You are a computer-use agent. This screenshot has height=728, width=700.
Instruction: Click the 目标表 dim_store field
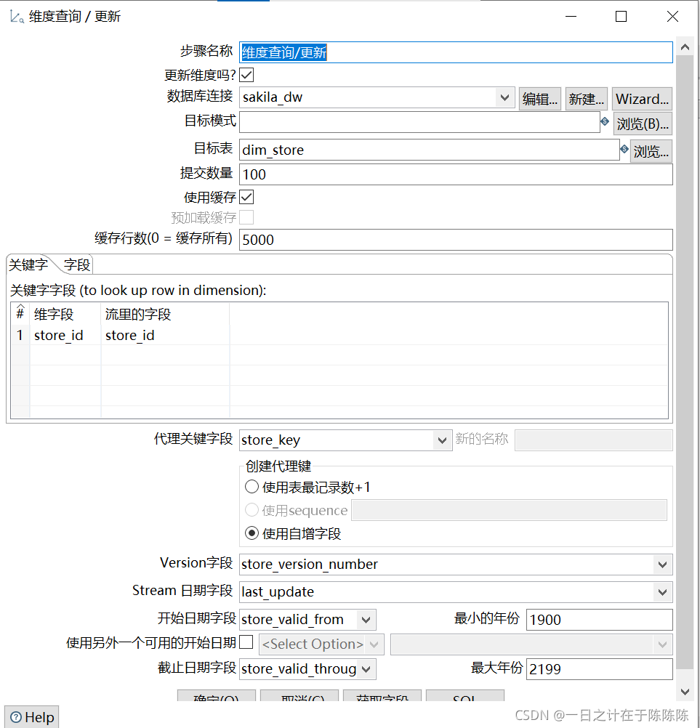[x=429, y=150]
